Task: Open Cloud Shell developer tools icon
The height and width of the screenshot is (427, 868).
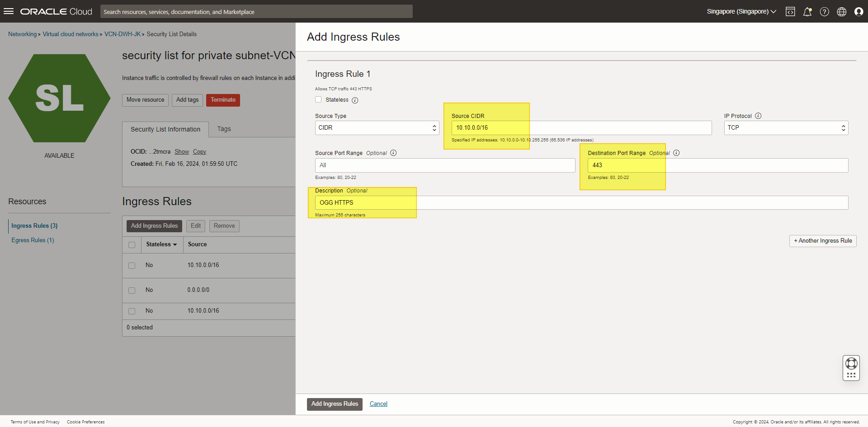Action: (790, 12)
